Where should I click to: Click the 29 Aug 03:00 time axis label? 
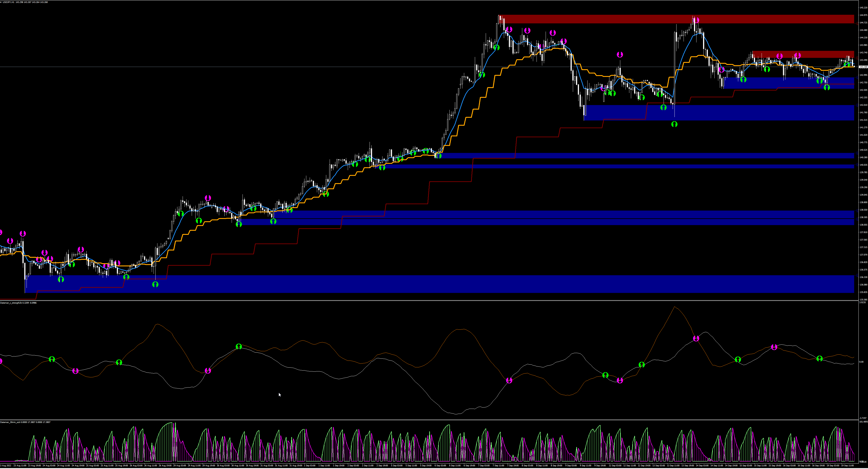point(180,465)
